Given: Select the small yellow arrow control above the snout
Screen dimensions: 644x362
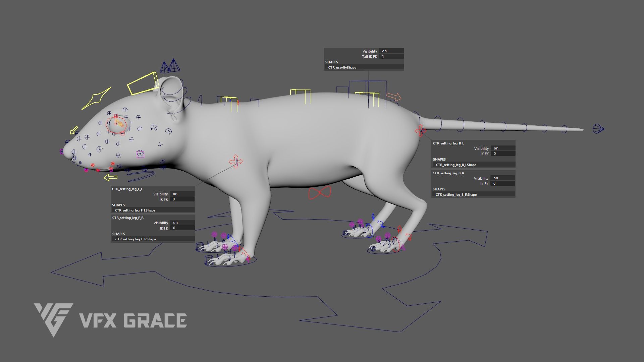Looking at the screenshot, I should (74, 130).
